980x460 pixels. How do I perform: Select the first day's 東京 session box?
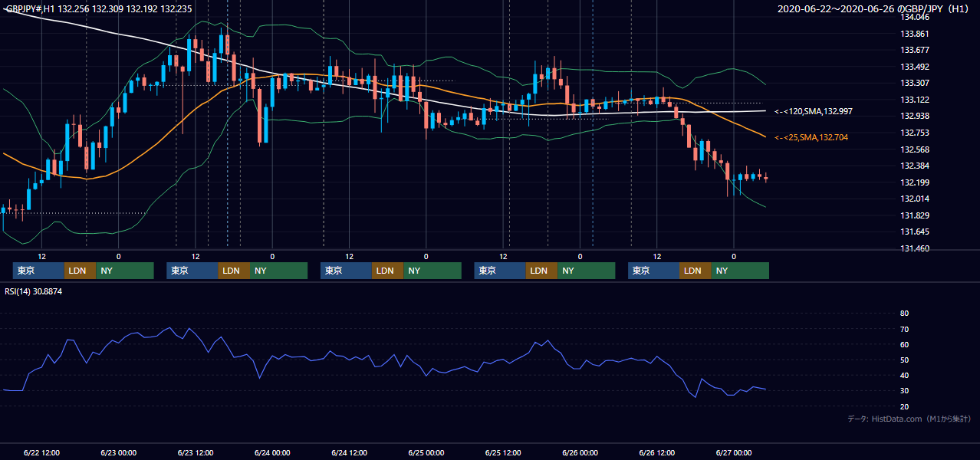coord(38,271)
